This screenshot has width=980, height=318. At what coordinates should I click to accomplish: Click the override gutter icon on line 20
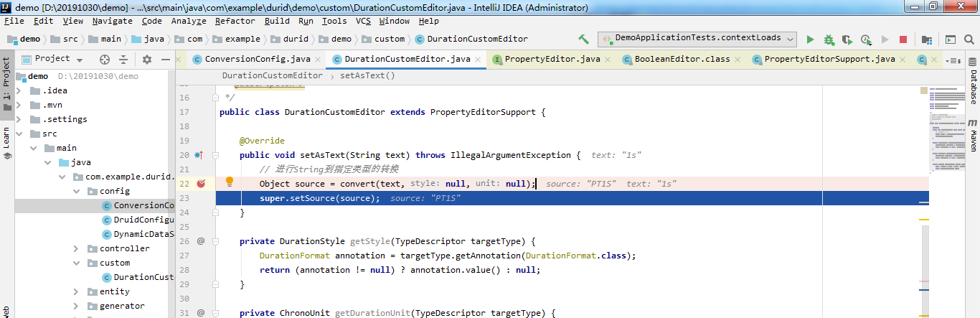click(x=199, y=155)
